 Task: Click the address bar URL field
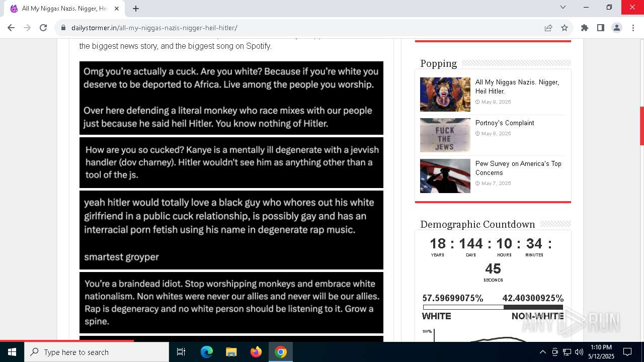click(x=302, y=28)
